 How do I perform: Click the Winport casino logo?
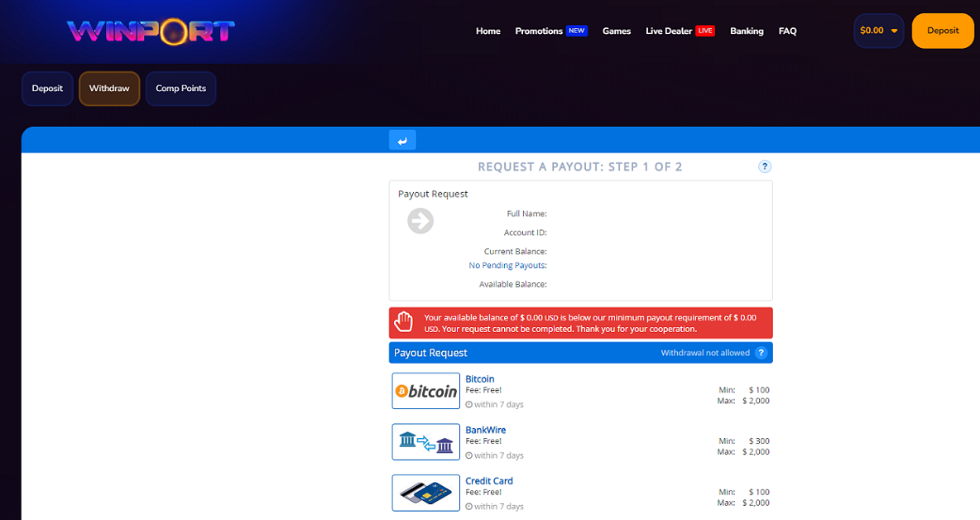click(x=149, y=31)
